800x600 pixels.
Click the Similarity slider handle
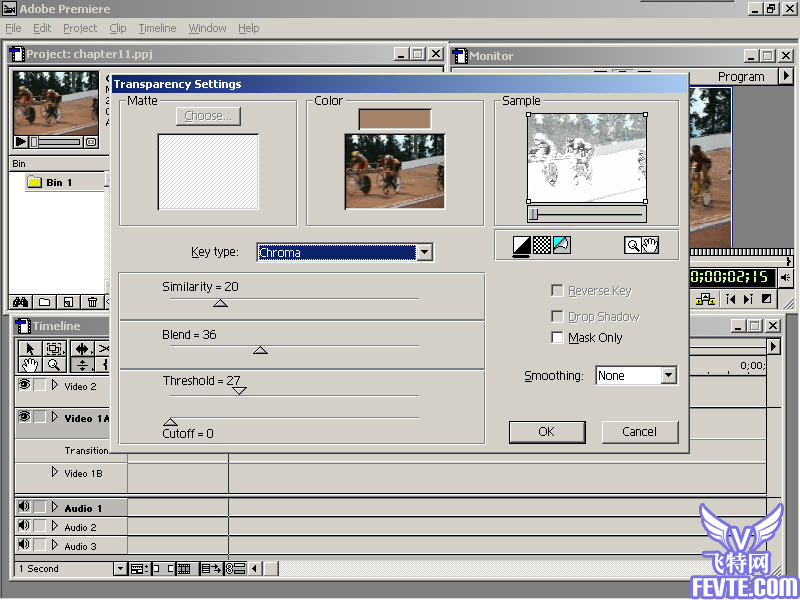pyautogui.click(x=220, y=302)
